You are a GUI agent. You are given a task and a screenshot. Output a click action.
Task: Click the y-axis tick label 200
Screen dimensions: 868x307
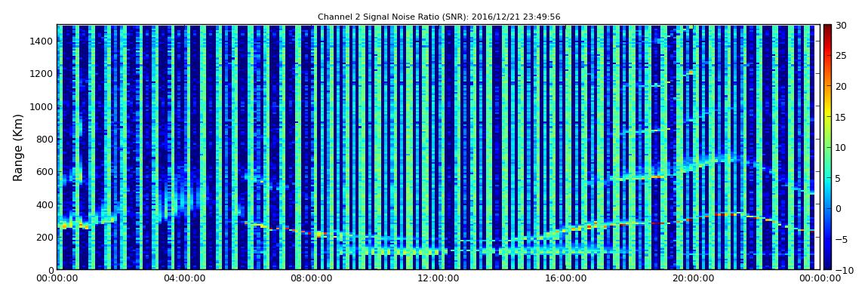[45, 237]
